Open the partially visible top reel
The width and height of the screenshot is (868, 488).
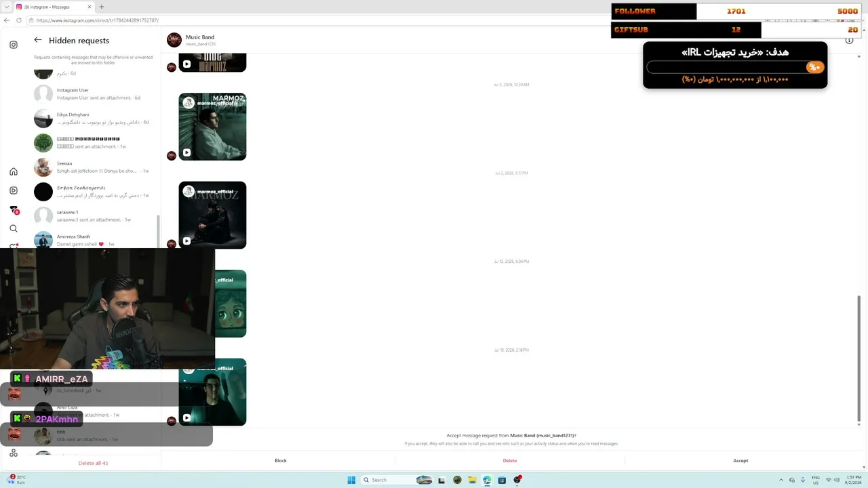coord(212,62)
